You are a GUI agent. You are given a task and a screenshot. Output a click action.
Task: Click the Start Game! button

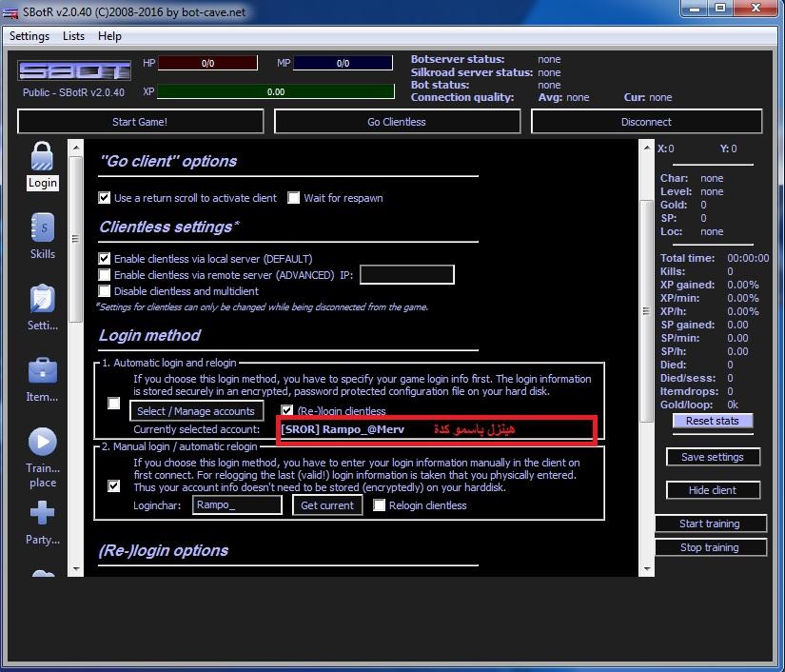140,122
